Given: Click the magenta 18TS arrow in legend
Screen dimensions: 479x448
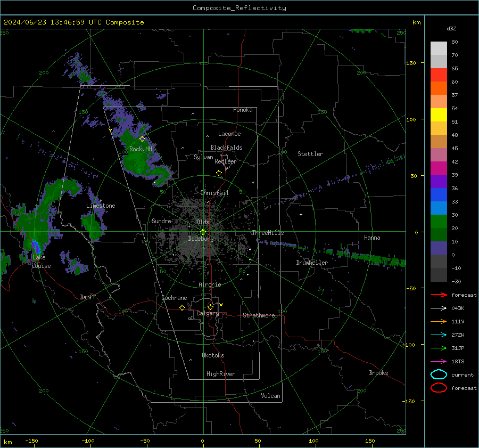Looking at the screenshot, I should [439, 362].
